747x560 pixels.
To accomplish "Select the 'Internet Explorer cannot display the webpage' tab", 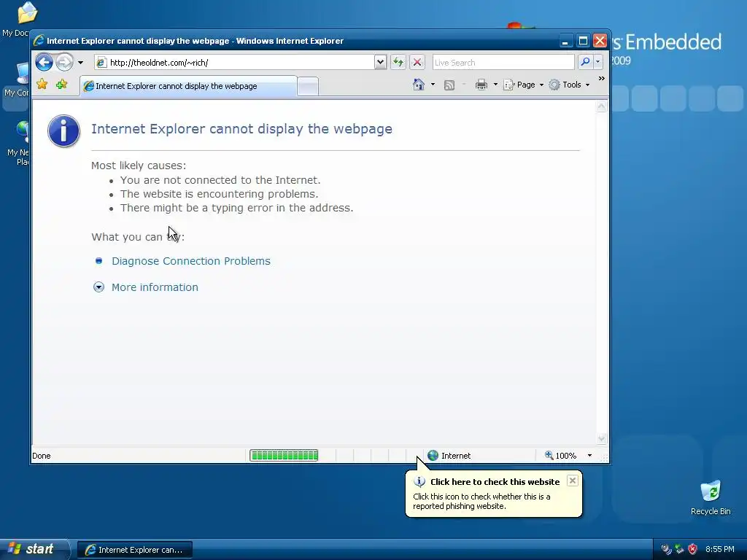I will pyautogui.click(x=189, y=86).
